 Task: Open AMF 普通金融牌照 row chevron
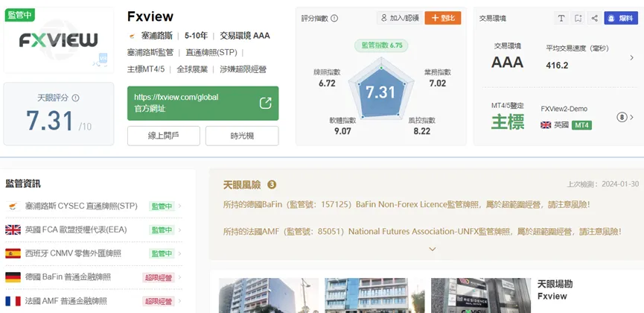click(180, 301)
